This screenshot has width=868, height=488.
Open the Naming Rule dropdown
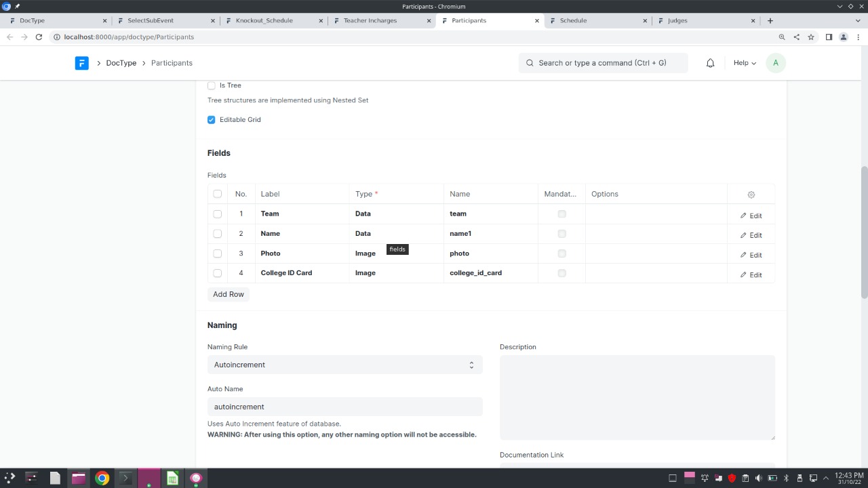pos(344,365)
